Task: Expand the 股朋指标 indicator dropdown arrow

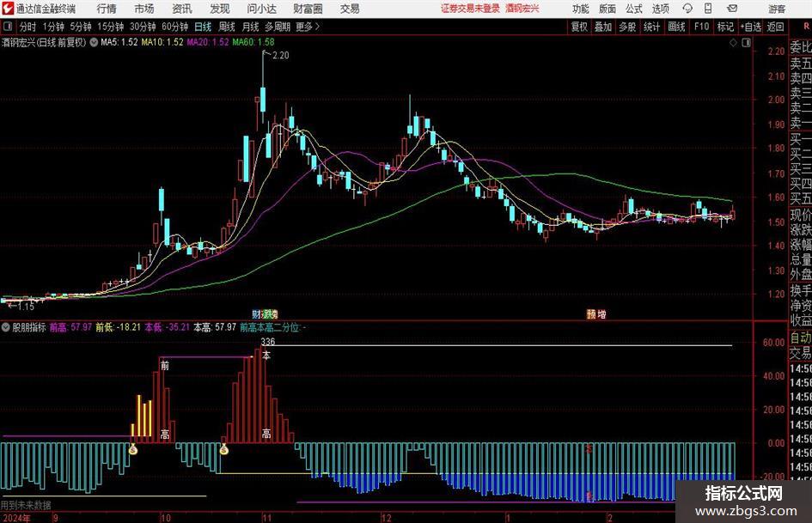Action: 6,327
